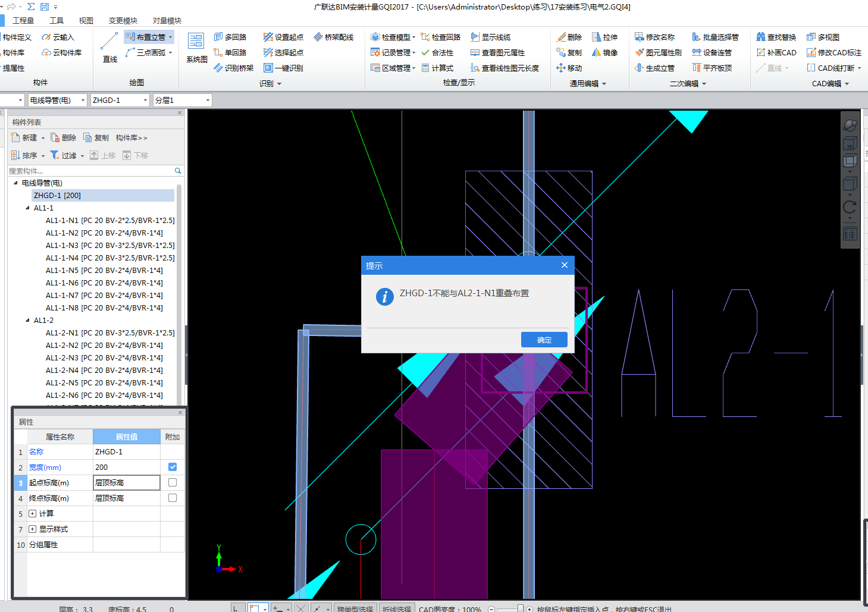The image size is (868, 612).
Task: Select 识别桥架 tool
Action: (233, 68)
